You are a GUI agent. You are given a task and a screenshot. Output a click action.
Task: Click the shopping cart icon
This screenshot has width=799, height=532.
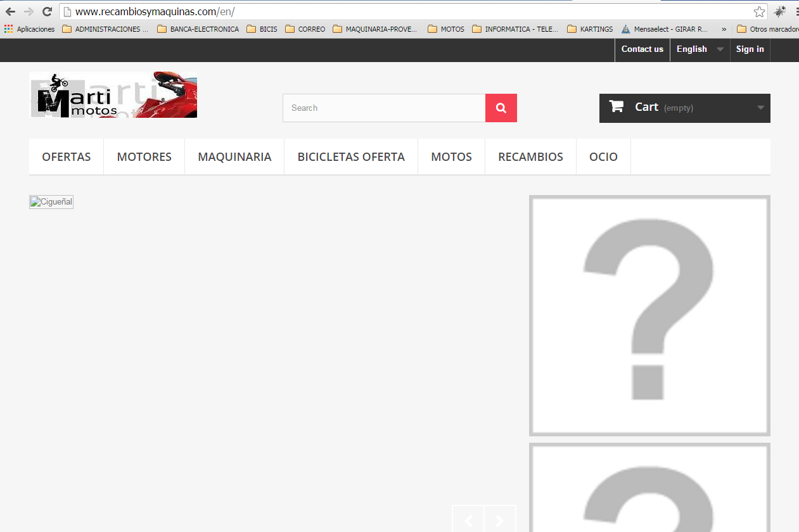pyautogui.click(x=617, y=106)
